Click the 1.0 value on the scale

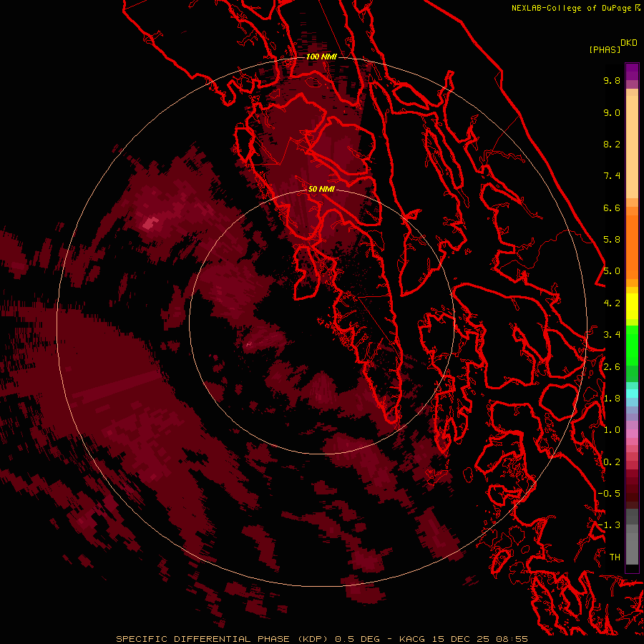(x=612, y=430)
